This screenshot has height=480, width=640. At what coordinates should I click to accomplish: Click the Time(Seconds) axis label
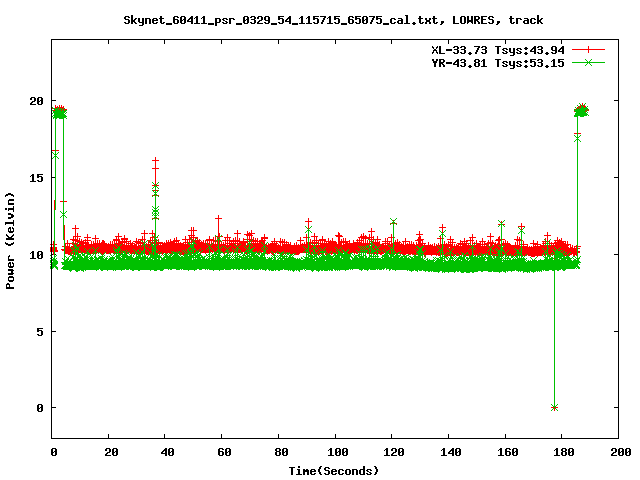(x=334, y=471)
